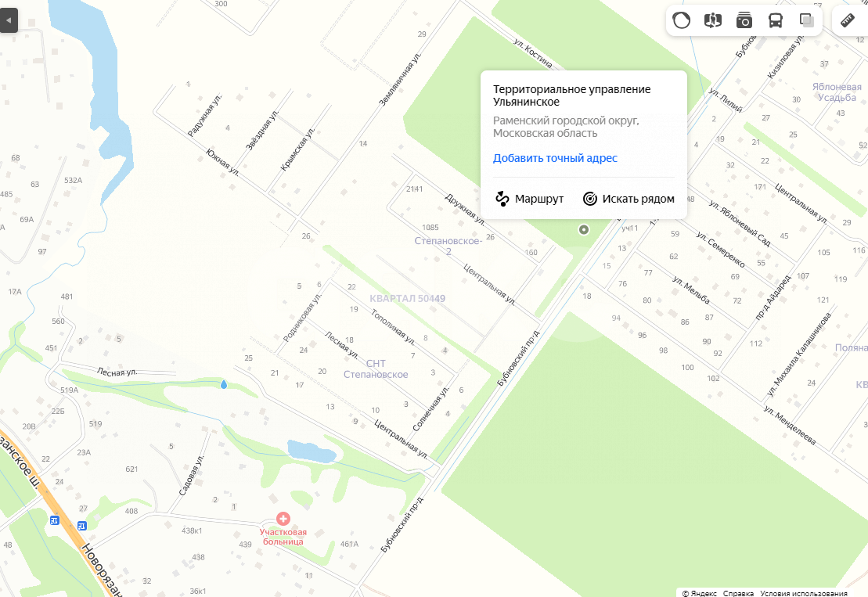This screenshot has height=597, width=868.
Task: Click the Маршрут route button
Action: point(529,199)
